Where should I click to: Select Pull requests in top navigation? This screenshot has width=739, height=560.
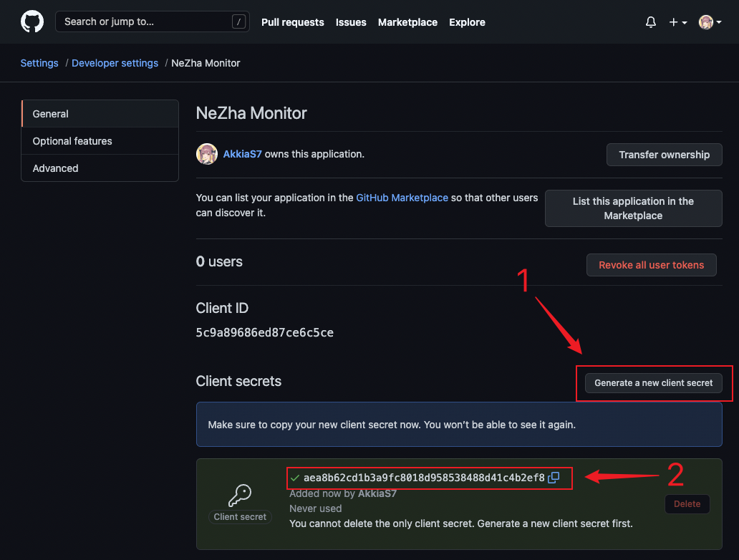click(x=292, y=22)
